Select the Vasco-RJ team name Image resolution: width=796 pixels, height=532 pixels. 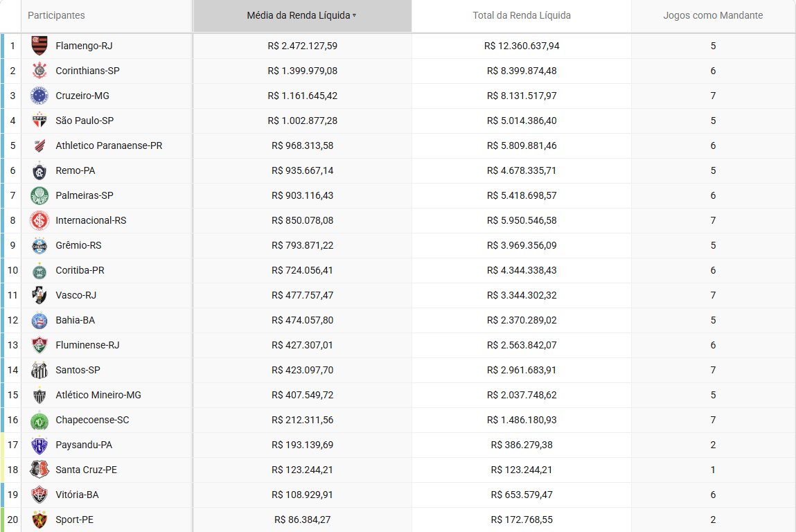point(76,295)
